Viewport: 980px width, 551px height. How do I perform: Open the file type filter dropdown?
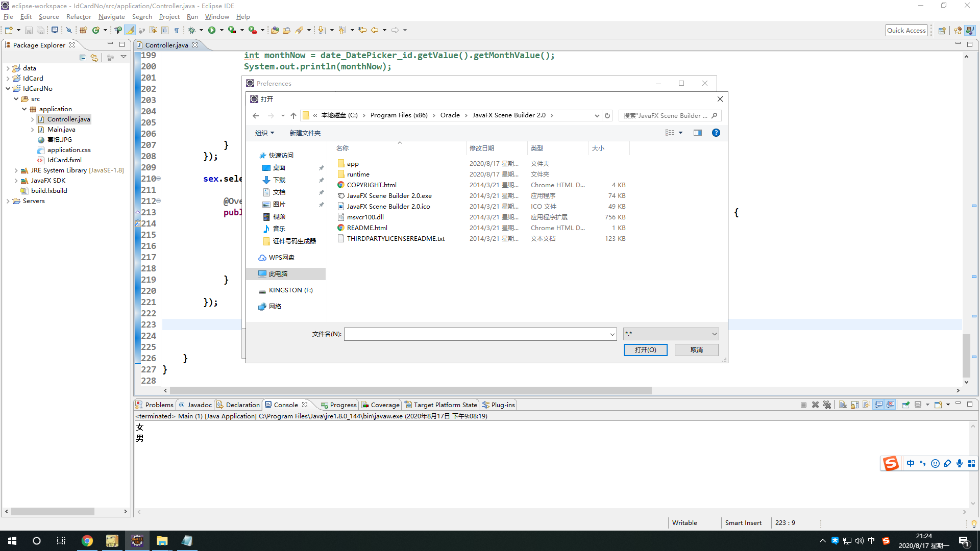[671, 334]
